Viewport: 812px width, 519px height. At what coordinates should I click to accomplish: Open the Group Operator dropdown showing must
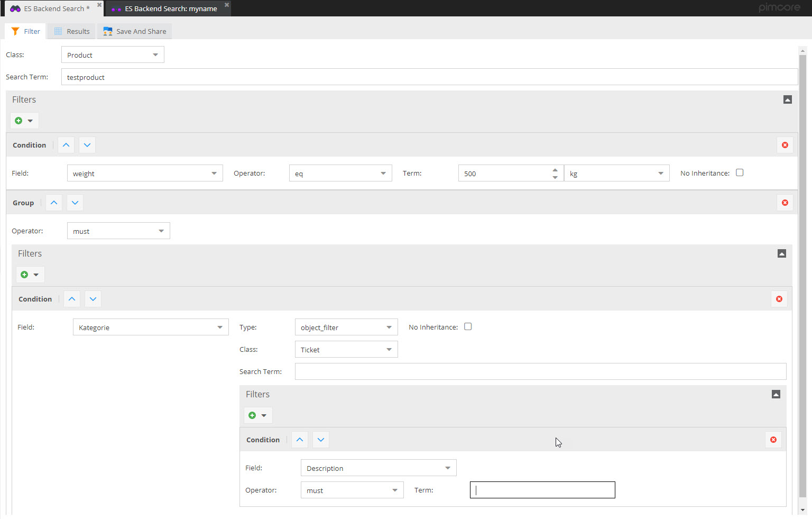[x=118, y=231]
